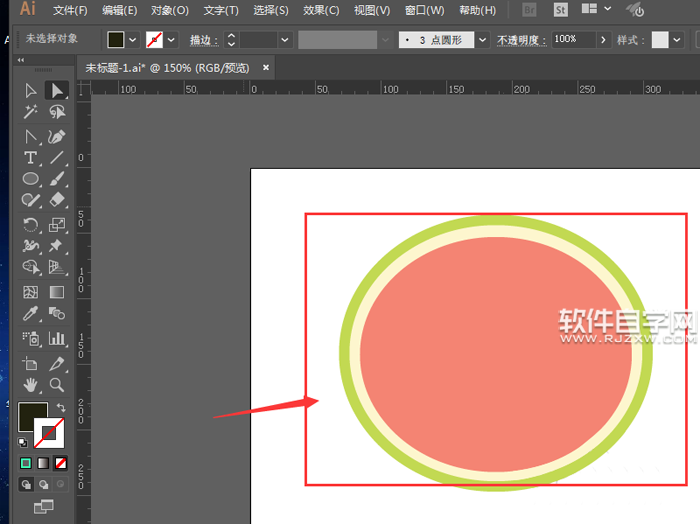
Task: Click the 不透明度 opacity link
Action: (x=521, y=40)
